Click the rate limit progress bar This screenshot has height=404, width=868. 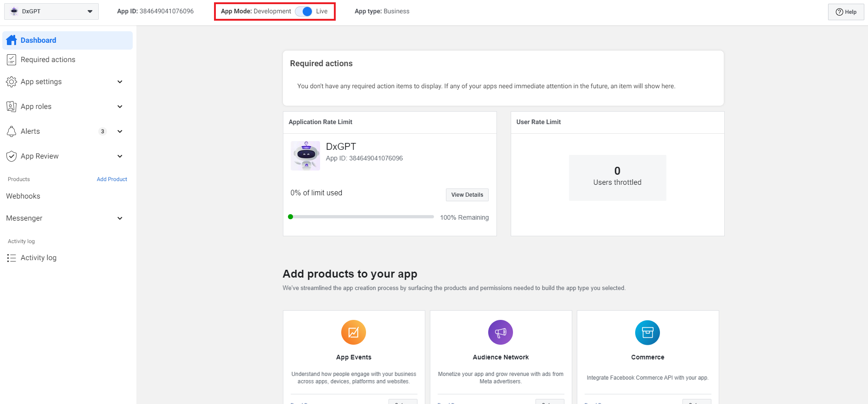point(362,217)
